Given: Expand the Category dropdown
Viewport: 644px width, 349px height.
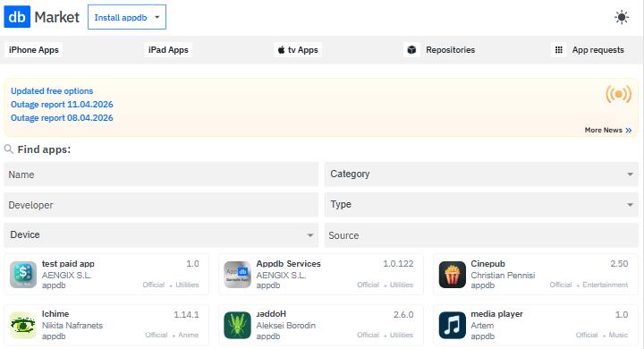Looking at the screenshot, I should (481, 174).
